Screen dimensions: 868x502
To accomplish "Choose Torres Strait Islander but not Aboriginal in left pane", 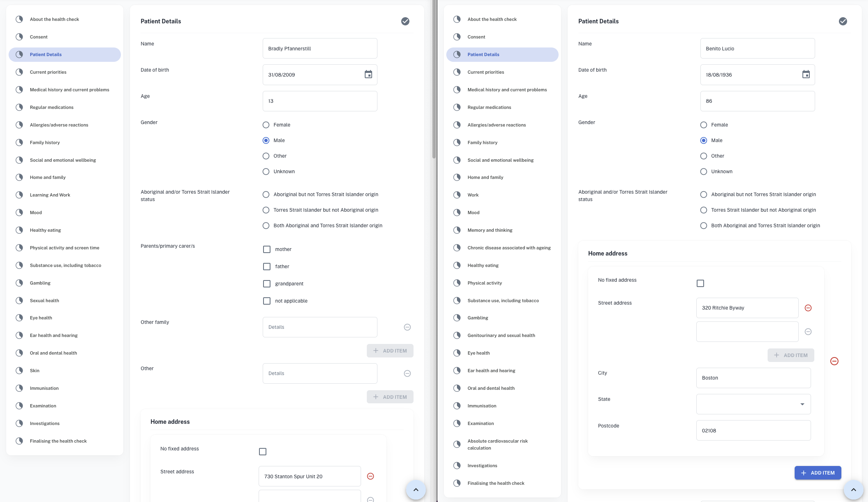I will (266, 210).
